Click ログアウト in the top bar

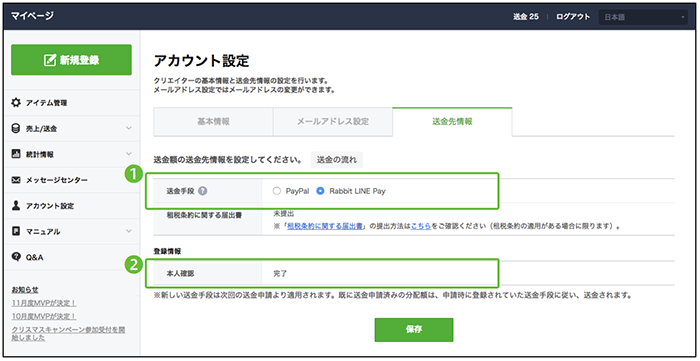[x=573, y=17]
